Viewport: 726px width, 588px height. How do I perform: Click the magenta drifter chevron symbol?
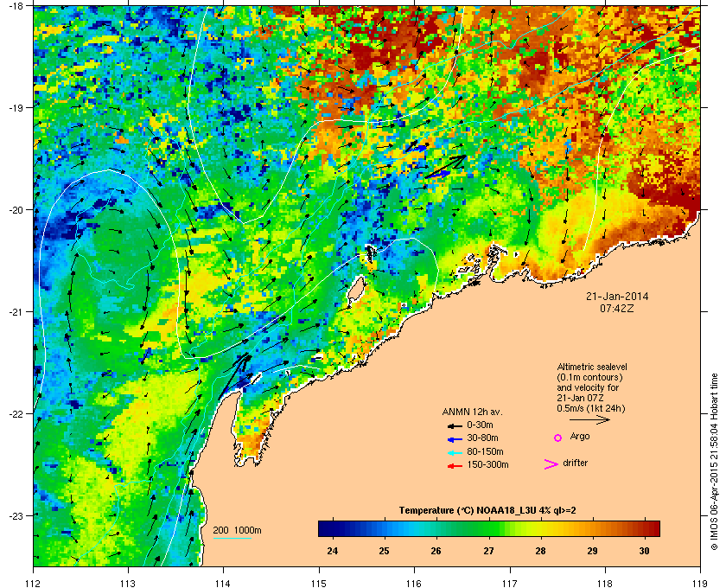[551, 464]
